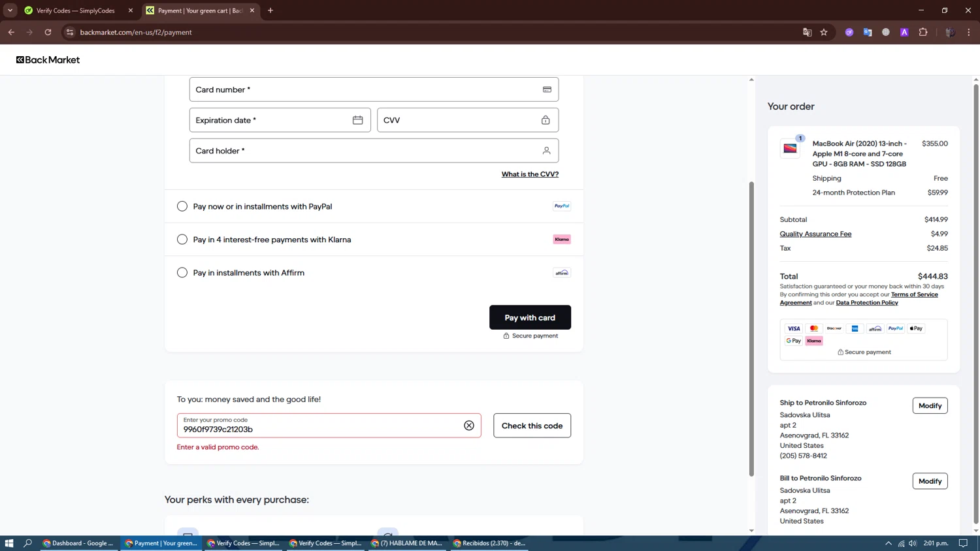Modify the Bill to address
980x551 pixels.
(x=930, y=481)
